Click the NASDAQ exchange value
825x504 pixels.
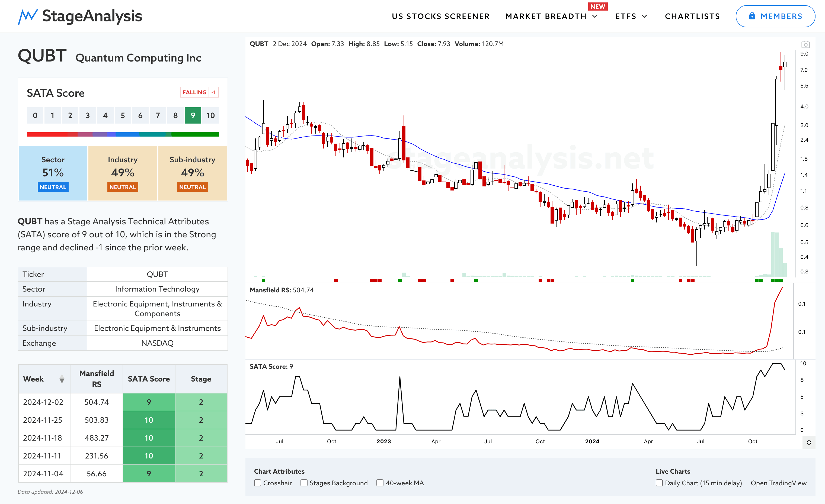point(157,343)
